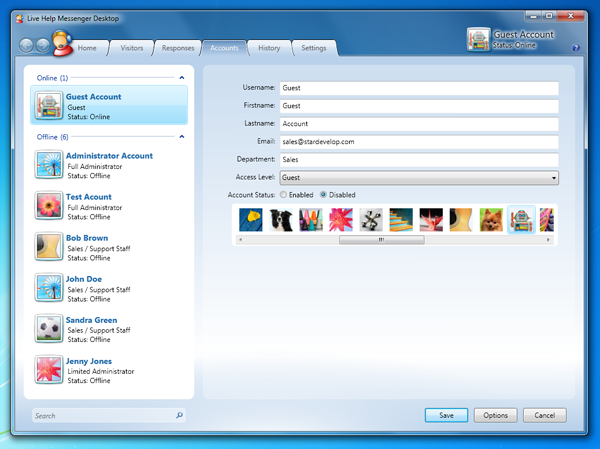Screen dimensions: 600x449
Task: Click Administrator Account's ferris wheel avatar
Action: pos(49,165)
